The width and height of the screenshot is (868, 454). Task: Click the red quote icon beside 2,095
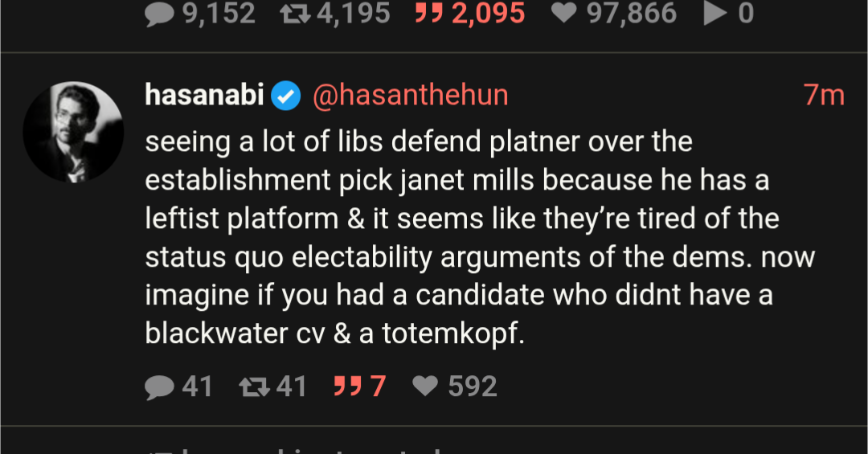(x=428, y=14)
